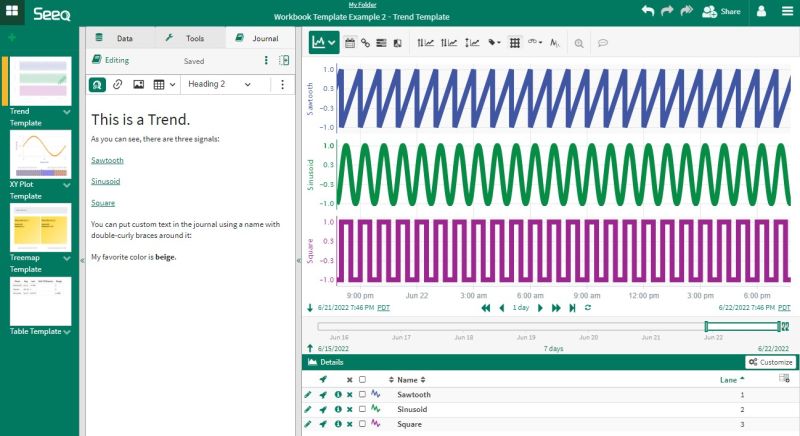Apply one lane per signal layout
The width and height of the screenshot is (800, 436).
[425, 43]
